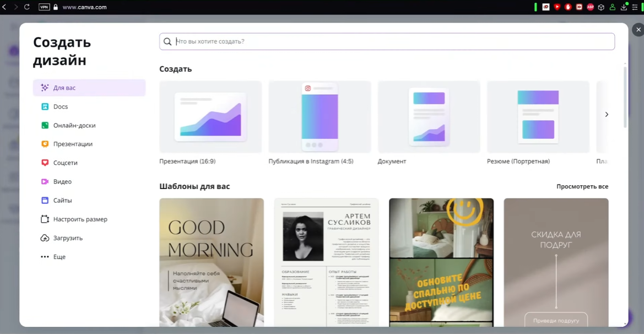Image resolution: width=644 pixels, height=334 pixels.
Task: Reload the page with refresh icon
Action: click(26, 7)
